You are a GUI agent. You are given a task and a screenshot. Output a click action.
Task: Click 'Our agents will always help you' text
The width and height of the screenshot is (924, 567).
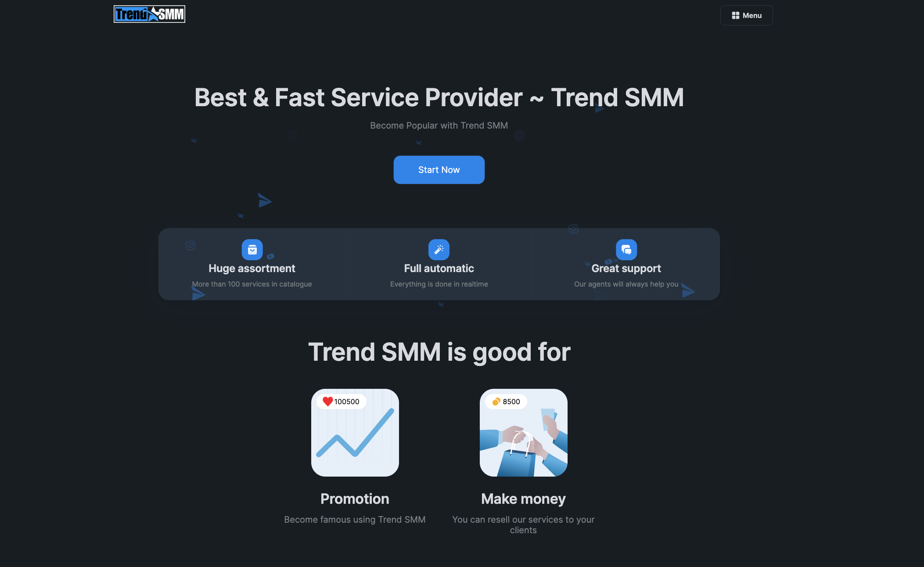[626, 284]
